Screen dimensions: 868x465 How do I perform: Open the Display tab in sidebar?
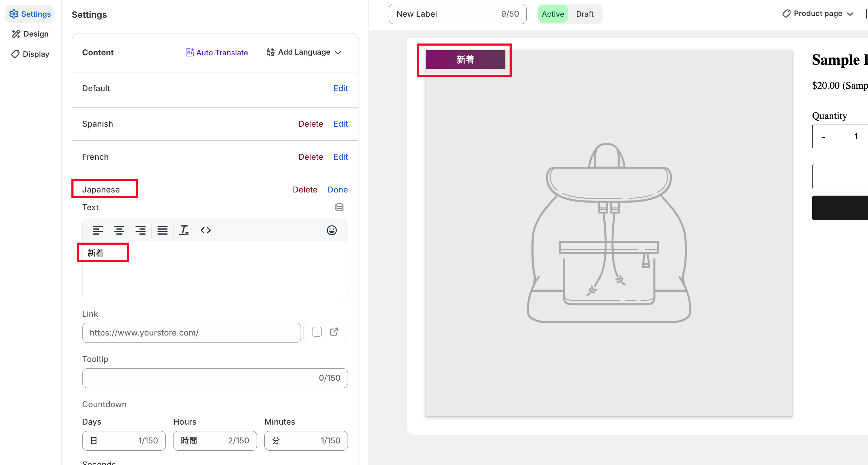(x=30, y=54)
